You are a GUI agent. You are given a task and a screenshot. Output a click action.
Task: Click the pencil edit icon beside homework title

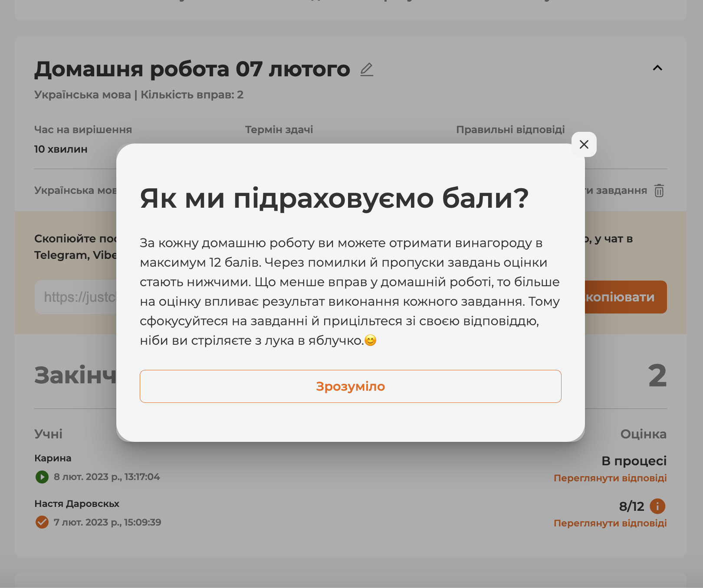(367, 69)
